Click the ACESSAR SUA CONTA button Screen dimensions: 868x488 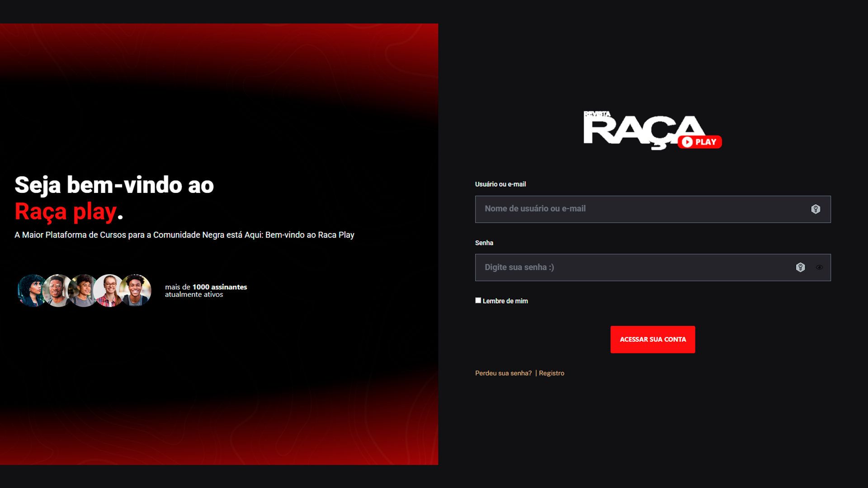[x=653, y=339]
